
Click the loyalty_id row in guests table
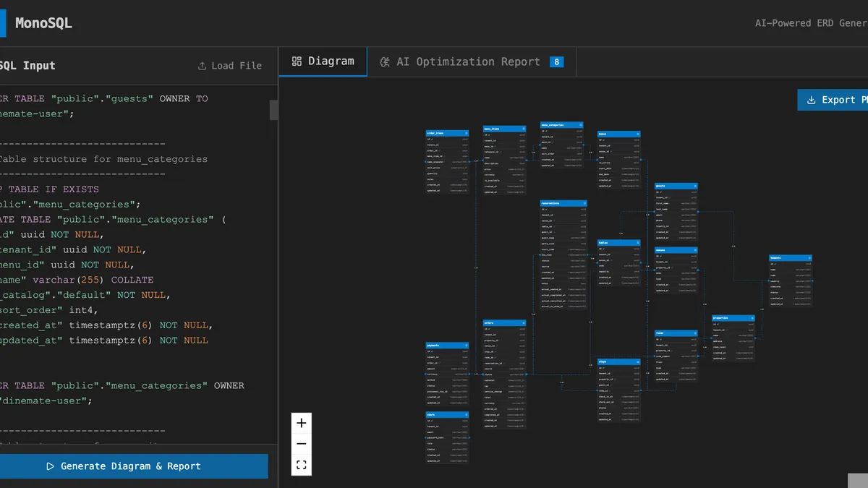(676, 226)
